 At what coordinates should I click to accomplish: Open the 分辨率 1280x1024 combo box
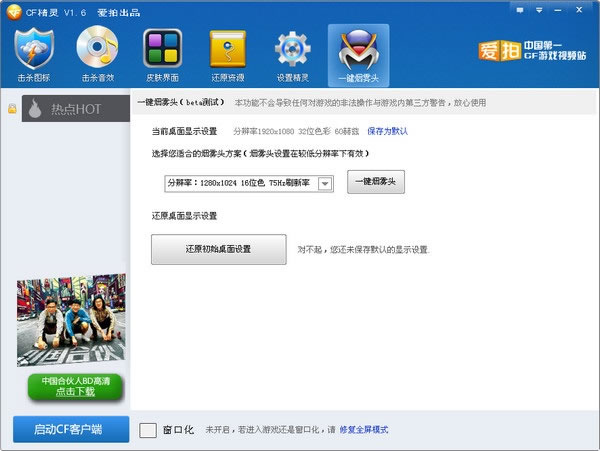249,184
